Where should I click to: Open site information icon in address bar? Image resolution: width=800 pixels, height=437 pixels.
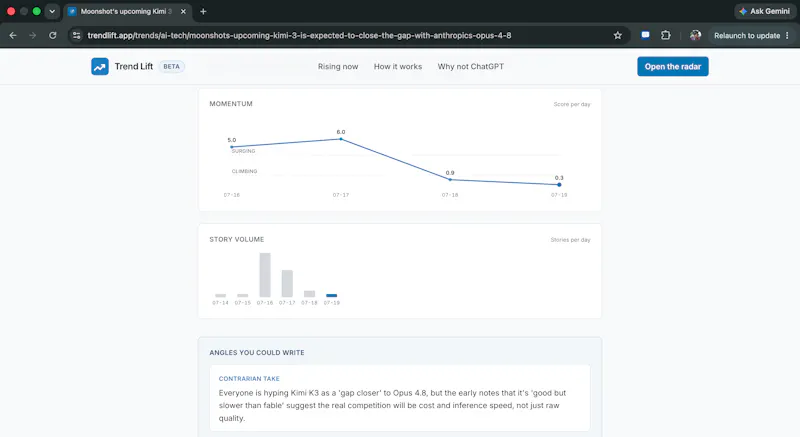[x=77, y=35]
